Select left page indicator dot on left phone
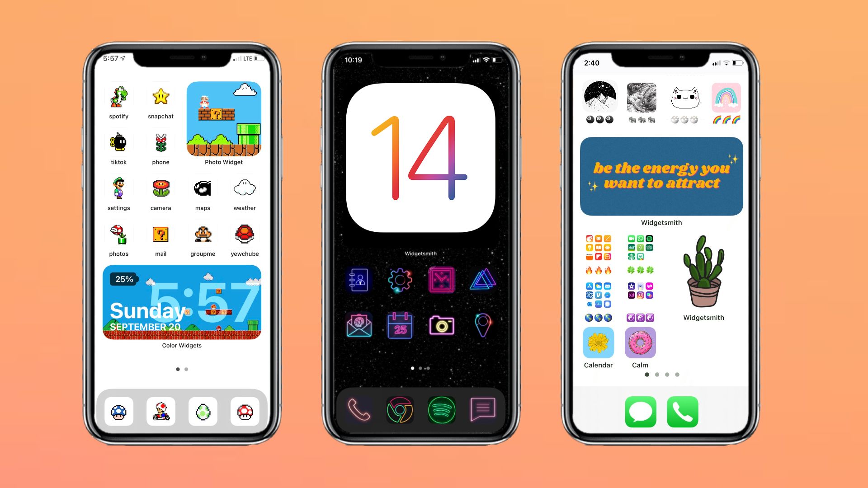The height and width of the screenshot is (488, 868). point(178,369)
